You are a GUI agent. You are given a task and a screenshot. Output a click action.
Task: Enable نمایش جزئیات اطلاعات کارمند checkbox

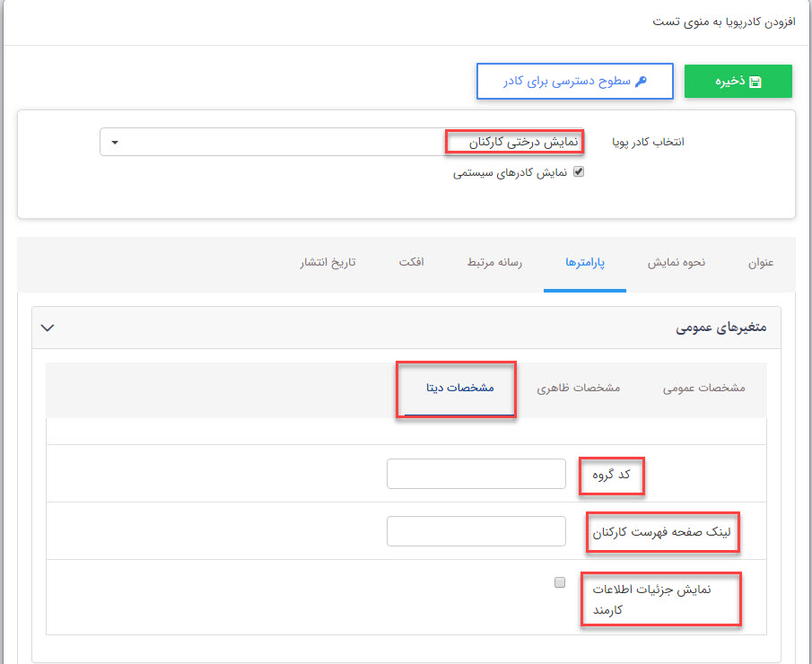[560, 582]
